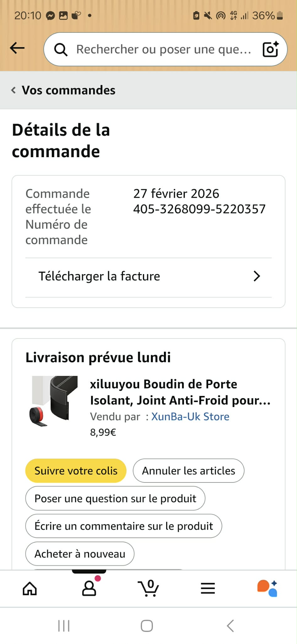Open the hamburger menu tab
Viewport: 297px width, 644px height.
[x=208, y=588]
